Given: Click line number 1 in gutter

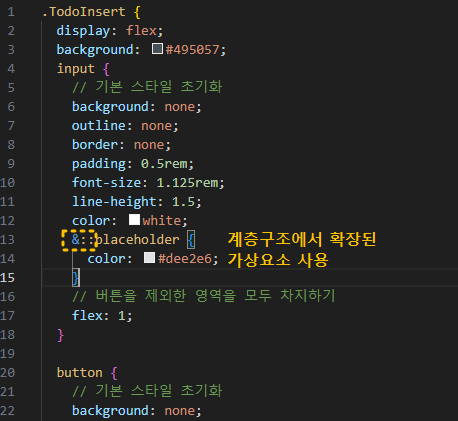Looking at the screenshot, I should [x=11, y=12].
